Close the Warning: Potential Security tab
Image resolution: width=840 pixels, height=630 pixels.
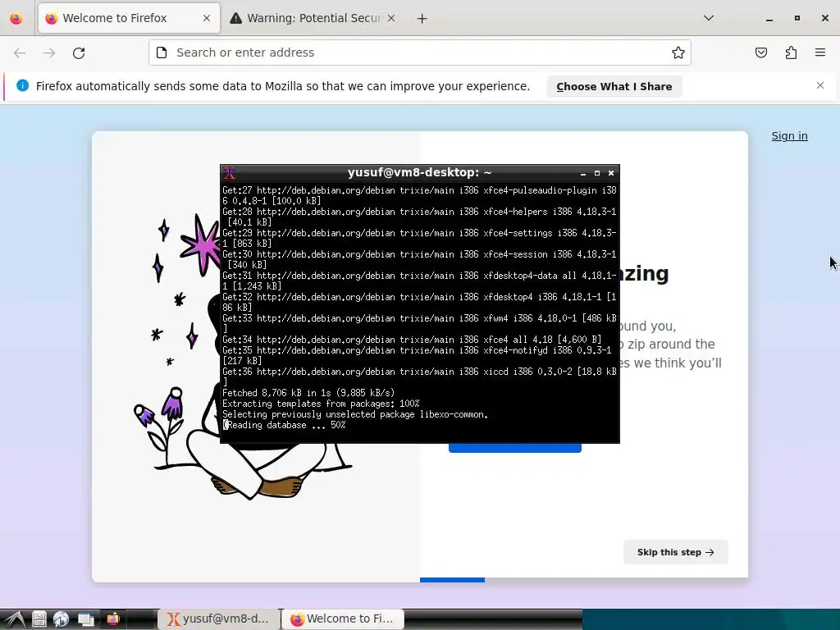tap(391, 18)
